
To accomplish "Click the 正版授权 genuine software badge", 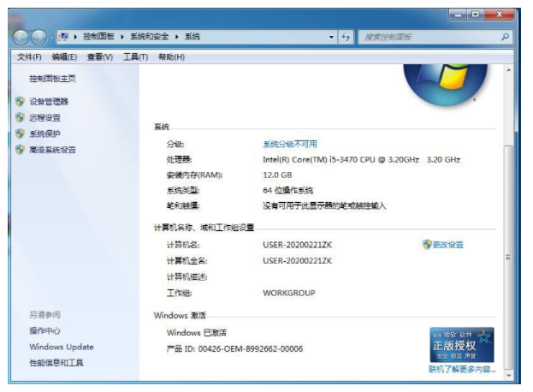I will click(461, 345).
